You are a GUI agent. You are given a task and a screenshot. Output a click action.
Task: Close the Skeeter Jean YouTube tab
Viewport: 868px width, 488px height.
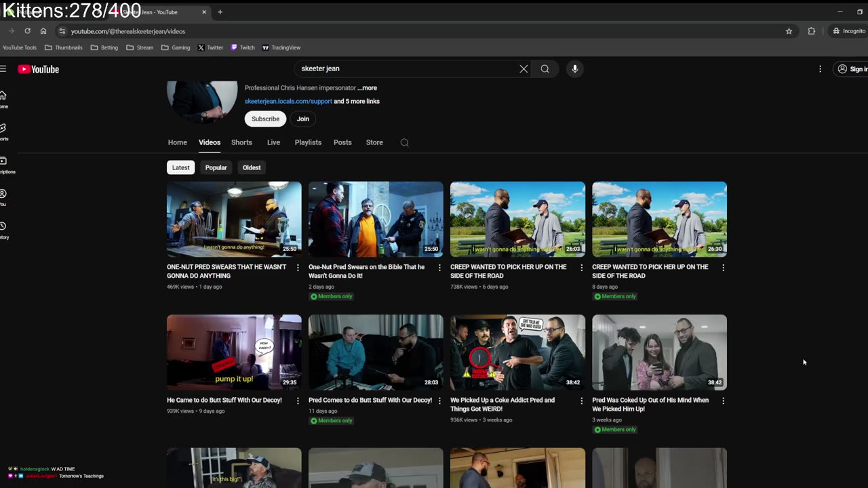point(204,12)
